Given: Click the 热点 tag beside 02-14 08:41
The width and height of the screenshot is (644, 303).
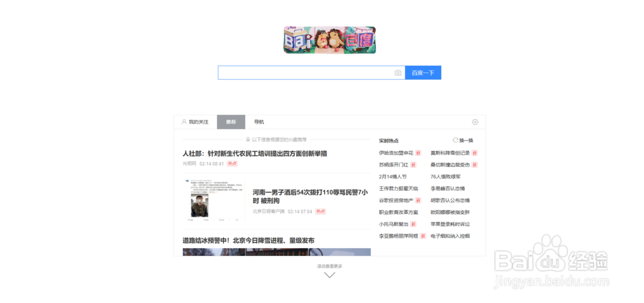Looking at the screenshot, I should point(232,164).
